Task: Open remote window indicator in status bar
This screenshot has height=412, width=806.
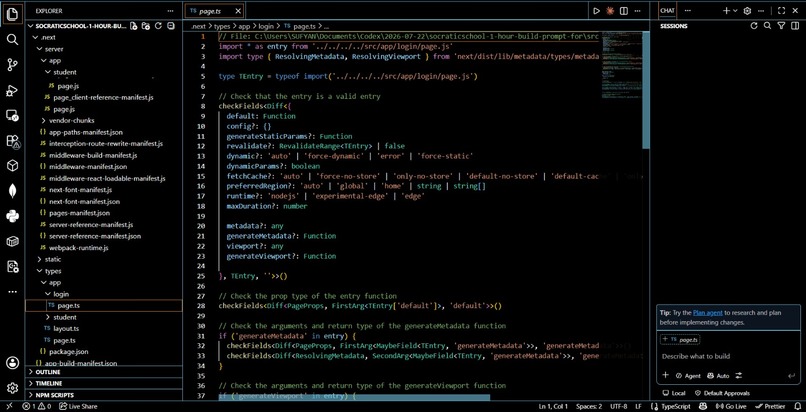Action: 9,406
